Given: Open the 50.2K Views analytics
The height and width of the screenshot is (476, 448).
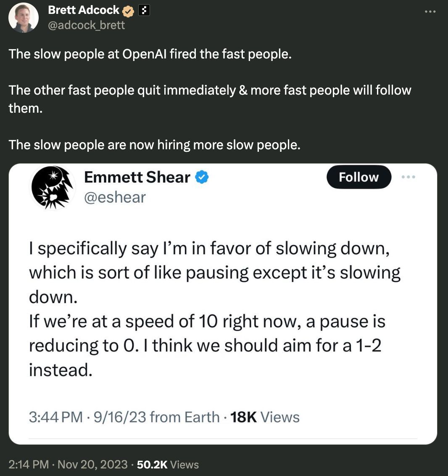Looking at the screenshot, I should click(168, 464).
